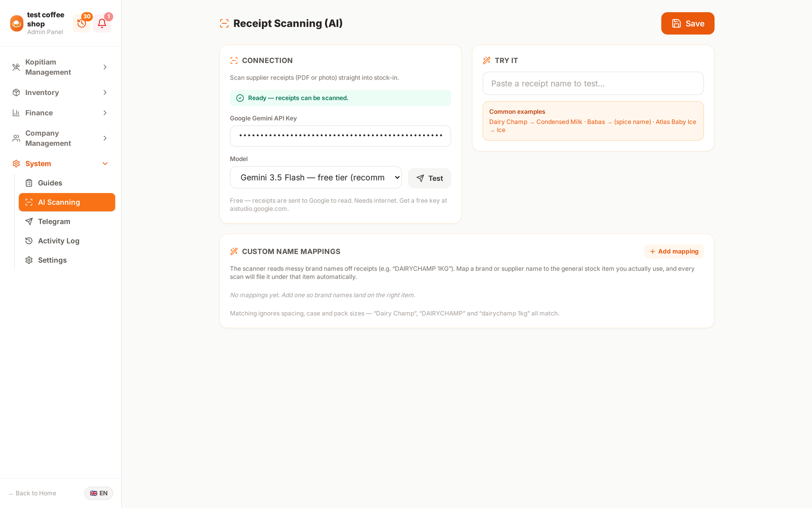Viewport: 812px width, 508px height.
Task: Click the UK flag language icon
Action: pyautogui.click(x=93, y=493)
